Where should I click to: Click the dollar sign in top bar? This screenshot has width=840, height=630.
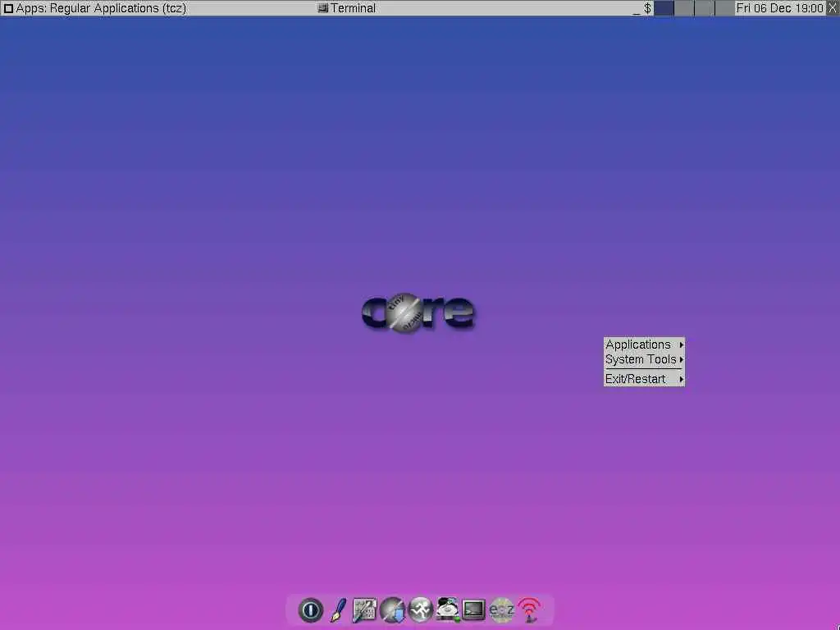[647, 8]
